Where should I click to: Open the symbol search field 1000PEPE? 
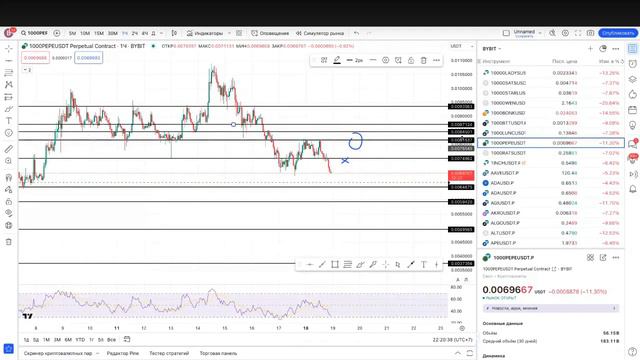(x=35, y=33)
